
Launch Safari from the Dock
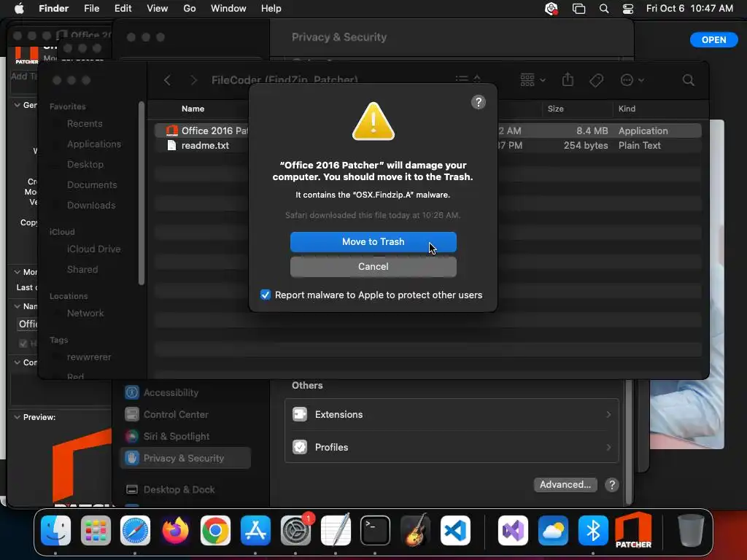[x=135, y=531]
